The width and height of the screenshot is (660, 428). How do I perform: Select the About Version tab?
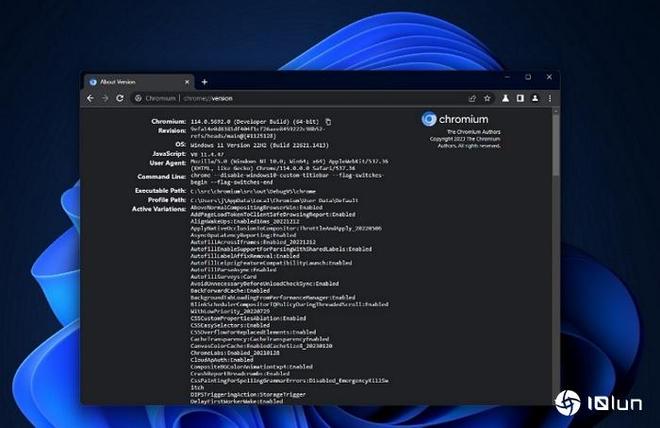tap(139, 82)
